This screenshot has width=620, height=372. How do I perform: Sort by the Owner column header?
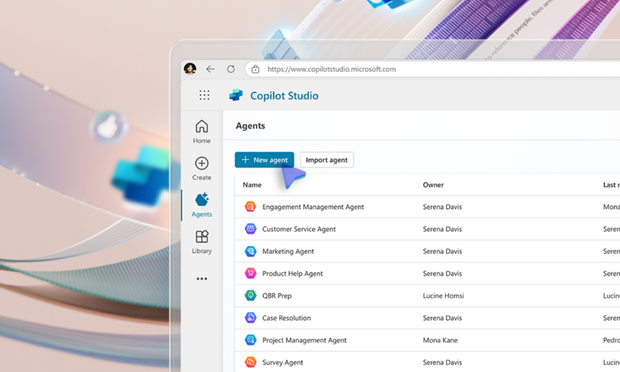point(433,185)
